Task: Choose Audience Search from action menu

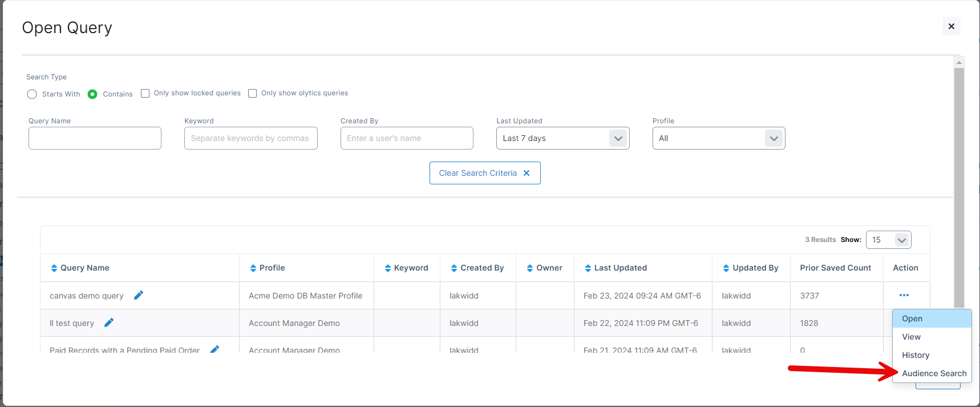Action: click(934, 373)
